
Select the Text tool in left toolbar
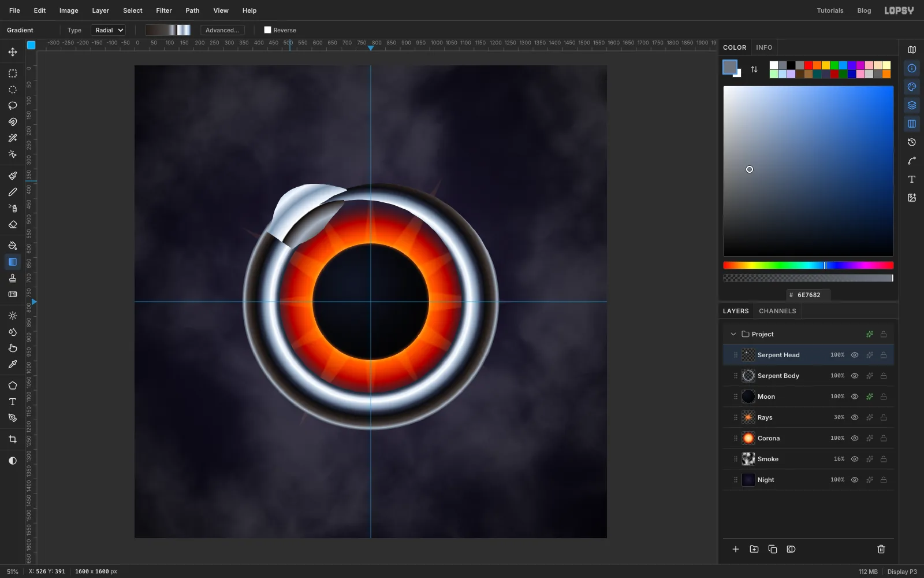13,402
